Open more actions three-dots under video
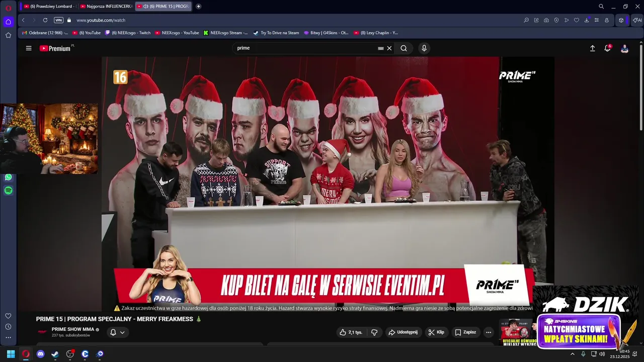This screenshot has height=362, width=644. click(x=489, y=332)
